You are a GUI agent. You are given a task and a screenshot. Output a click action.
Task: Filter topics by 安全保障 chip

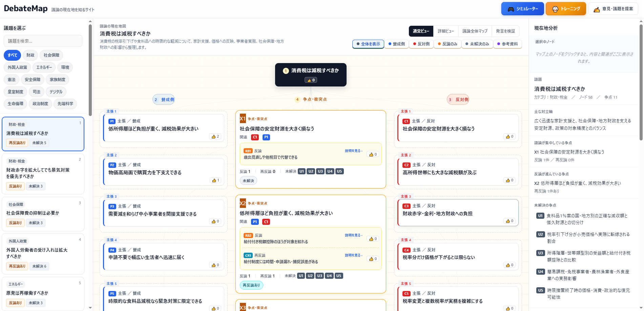click(33, 80)
